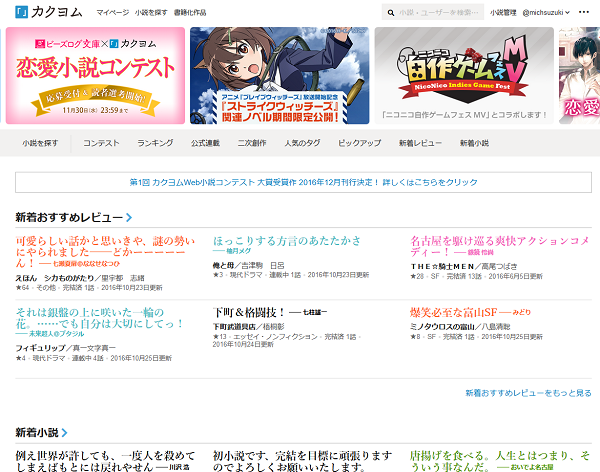This screenshot has width=600, height=472.
Task: Open review それは銀盤の上に咲いた一輪の花
Action: pos(99,318)
